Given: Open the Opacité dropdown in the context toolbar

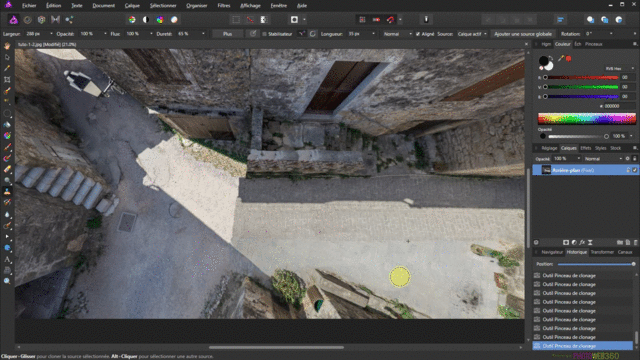Looking at the screenshot, I should pyautogui.click(x=105, y=34).
